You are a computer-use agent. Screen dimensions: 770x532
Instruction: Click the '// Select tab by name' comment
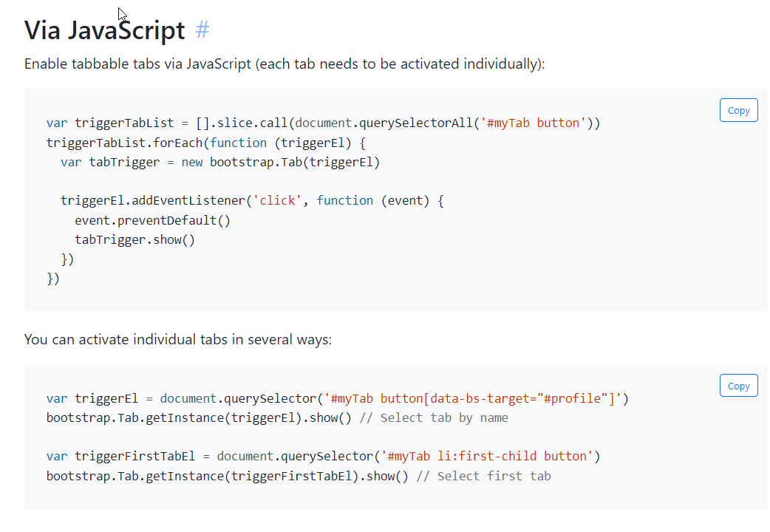click(x=434, y=418)
